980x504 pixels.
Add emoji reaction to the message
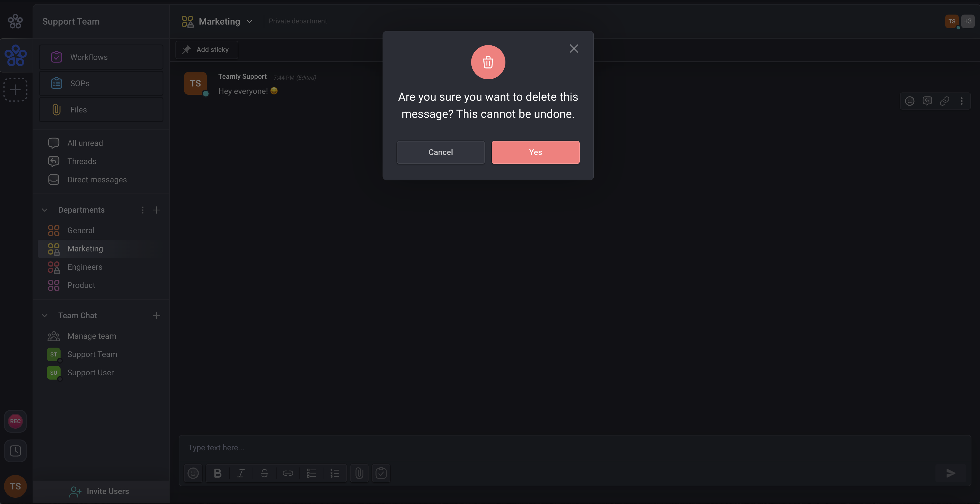(910, 101)
